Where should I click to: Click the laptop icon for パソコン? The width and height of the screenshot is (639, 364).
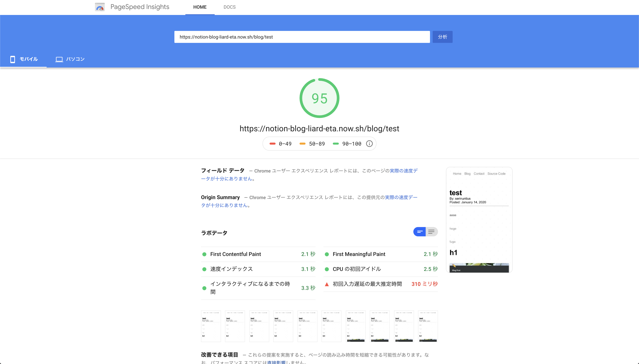pyautogui.click(x=59, y=59)
